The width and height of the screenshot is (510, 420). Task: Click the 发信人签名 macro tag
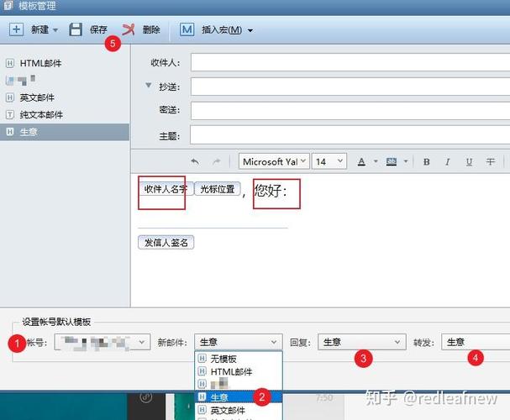166,242
